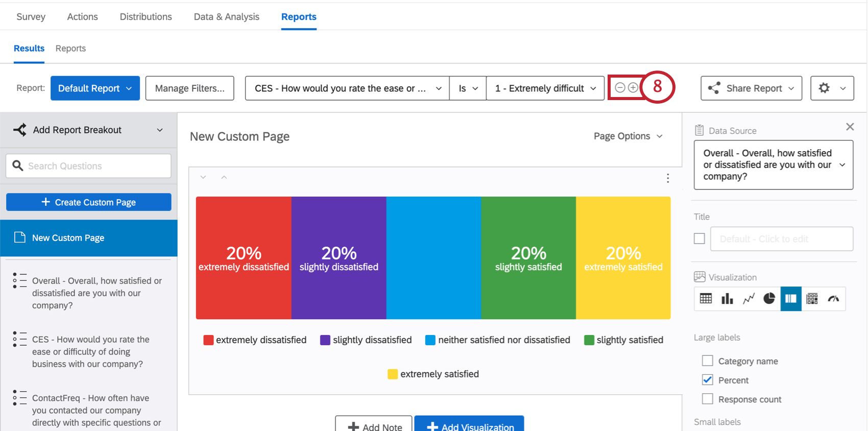Remove filter condition with minus icon

pyautogui.click(x=620, y=88)
